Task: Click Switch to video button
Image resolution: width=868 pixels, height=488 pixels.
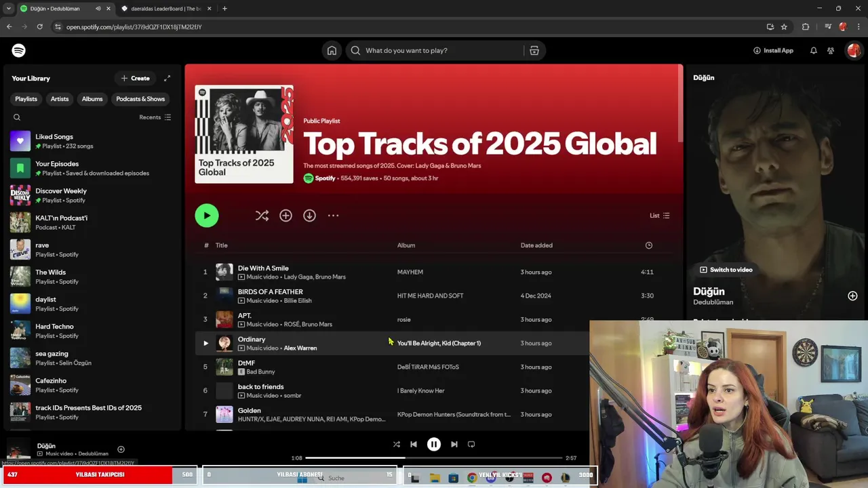Action: point(726,270)
